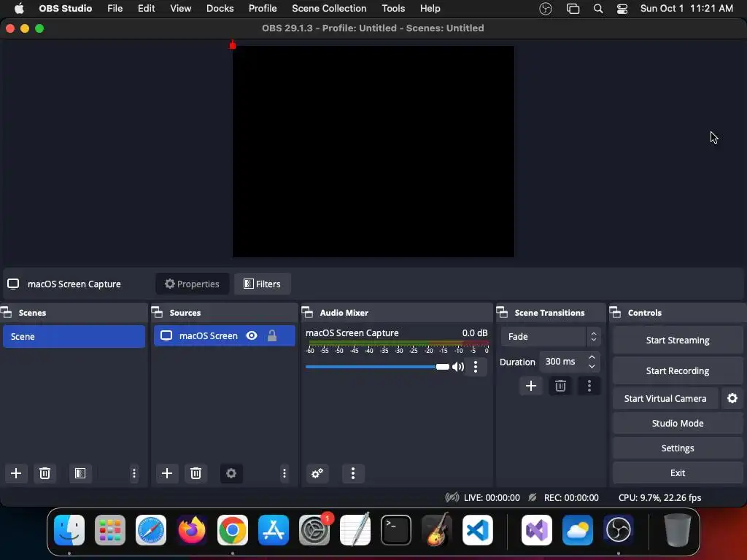Undock the Scene Transitions panel icon
This screenshot has height=560, width=747.
point(502,312)
